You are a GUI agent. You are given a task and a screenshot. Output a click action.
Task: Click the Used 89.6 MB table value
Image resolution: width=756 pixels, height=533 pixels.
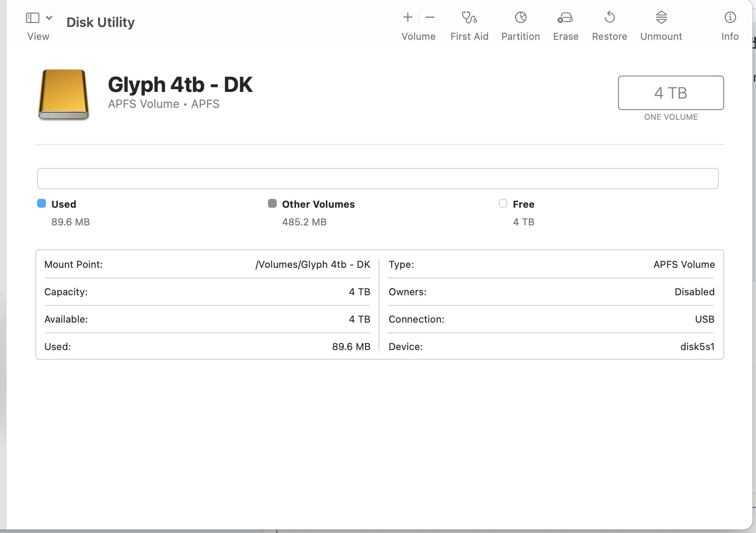[351, 346]
